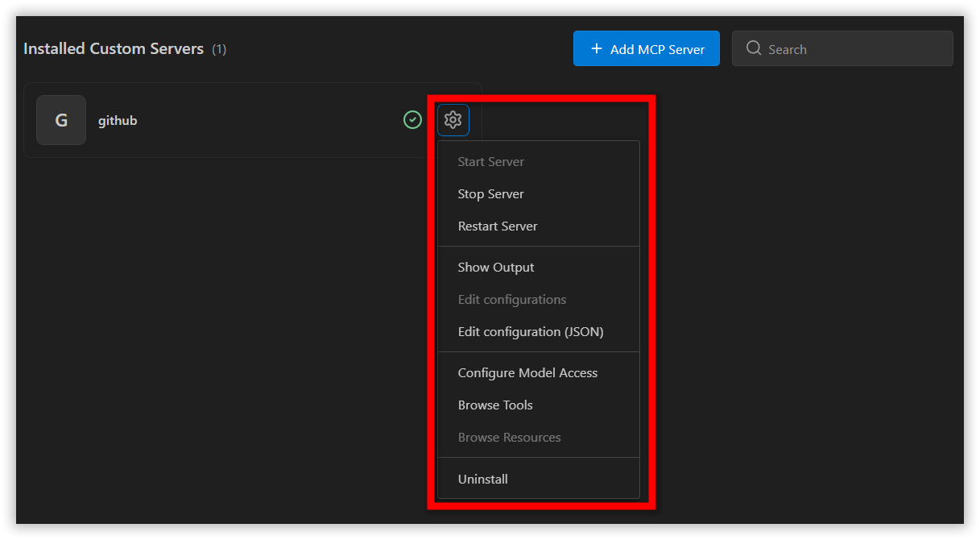Open Browse Tools menu item
This screenshot has height=540, width=980.
coord(494,405)
